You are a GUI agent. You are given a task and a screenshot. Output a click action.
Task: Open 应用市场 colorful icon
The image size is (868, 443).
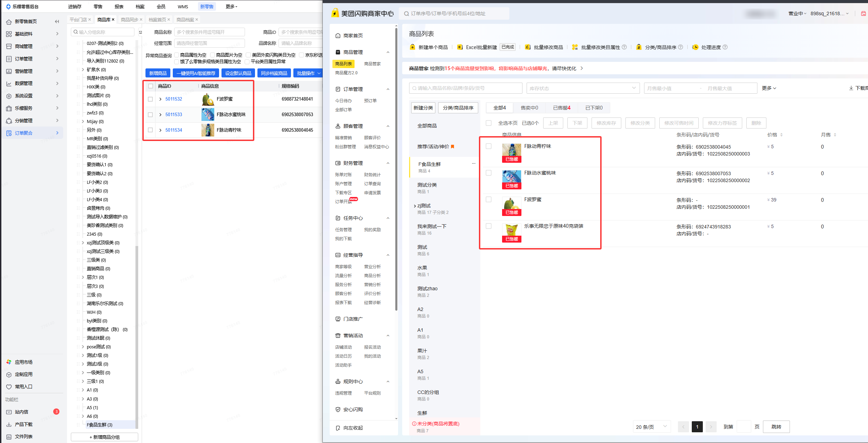9,362
